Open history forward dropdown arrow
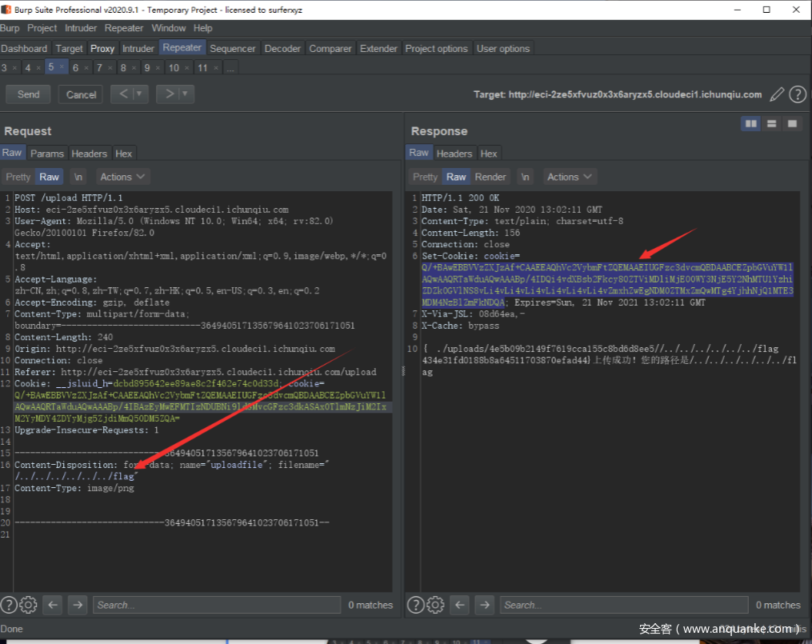The image size is (812, 644). point(186,94)
